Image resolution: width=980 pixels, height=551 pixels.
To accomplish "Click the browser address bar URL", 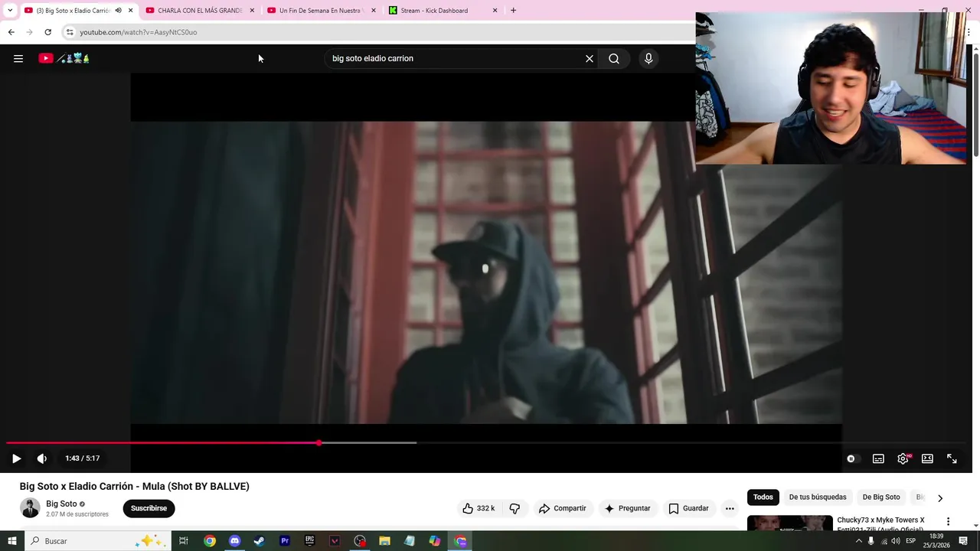I will point(139,32).
